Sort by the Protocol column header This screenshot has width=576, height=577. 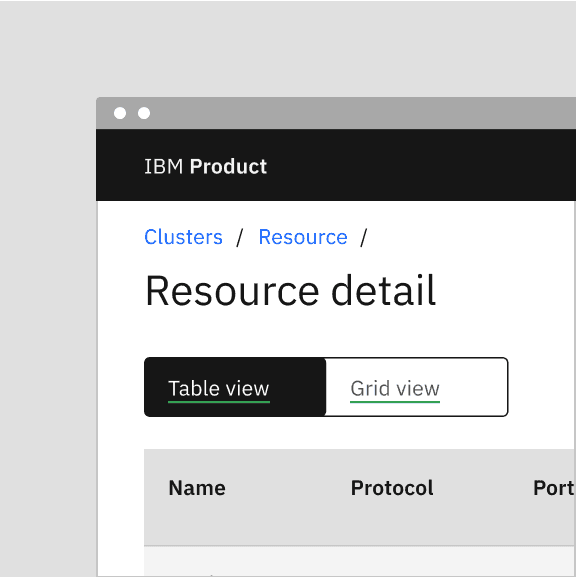point(392,488)
